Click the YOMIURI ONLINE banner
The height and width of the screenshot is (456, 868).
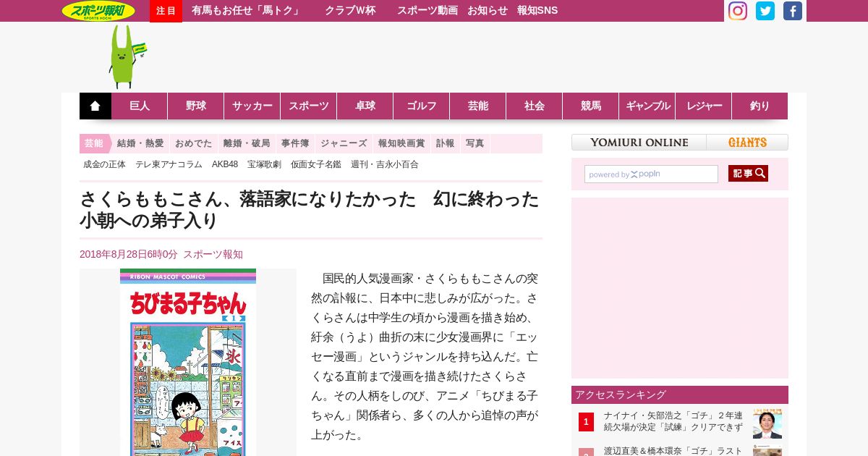pos(639,143)
